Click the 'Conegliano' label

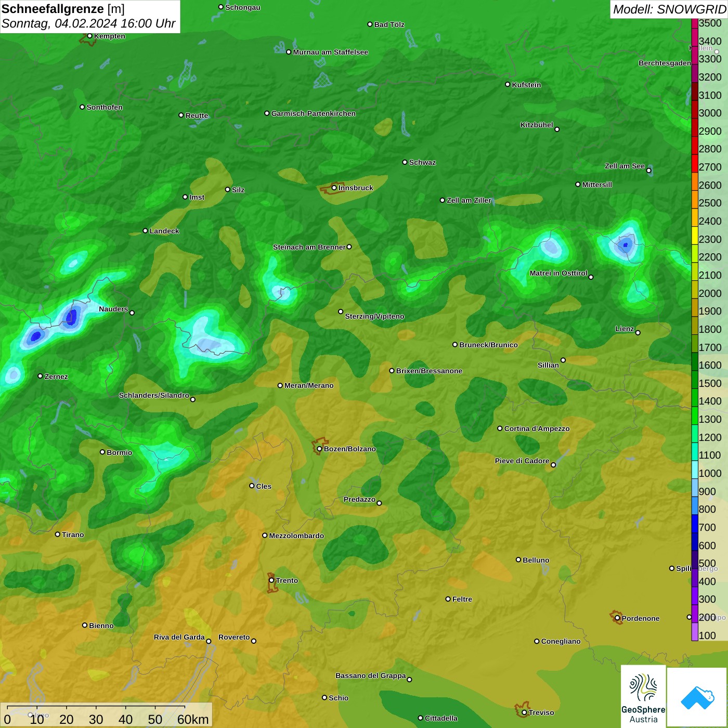[561, 641]
